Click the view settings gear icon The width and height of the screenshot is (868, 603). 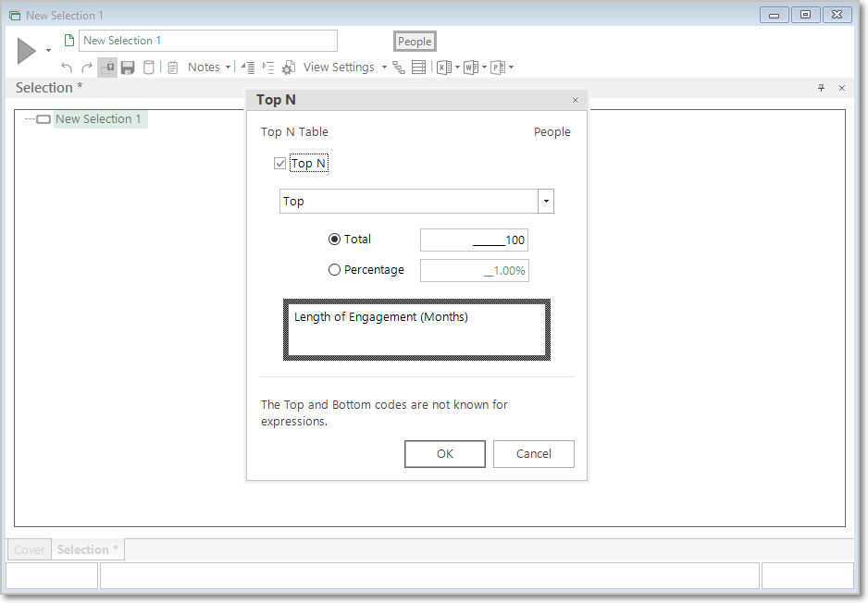289,68
